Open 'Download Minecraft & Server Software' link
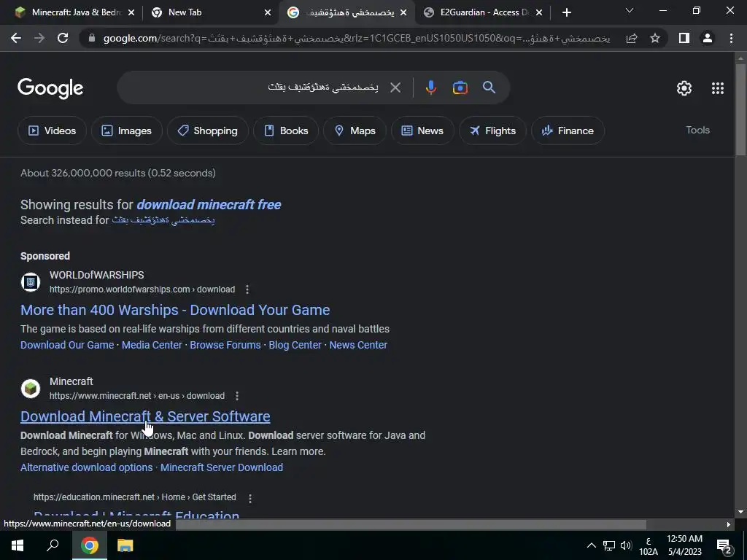 (x=145, y=416)
